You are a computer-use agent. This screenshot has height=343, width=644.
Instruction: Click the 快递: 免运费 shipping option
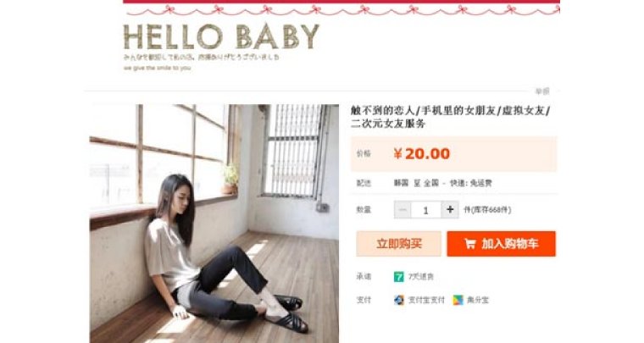pos(470,183)
